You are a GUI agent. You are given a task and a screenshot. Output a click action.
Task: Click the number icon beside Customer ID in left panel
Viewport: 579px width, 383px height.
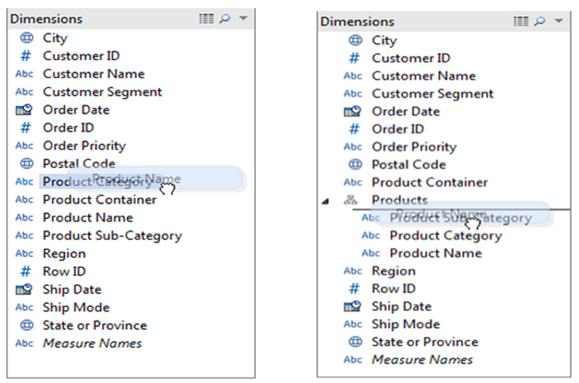pos(25,56)
